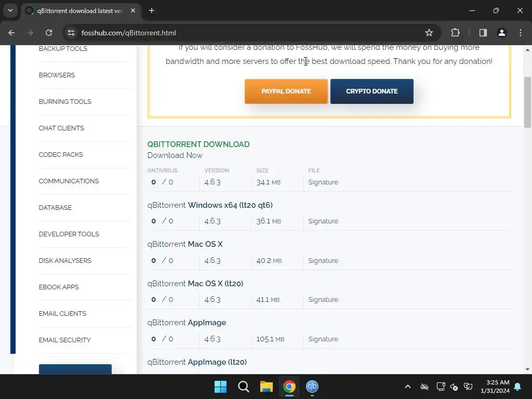Image resolution: width=532 pixels, height=399 pixels.
Task: Open COMMUNICATIONS category
Action: coord(69,181)
